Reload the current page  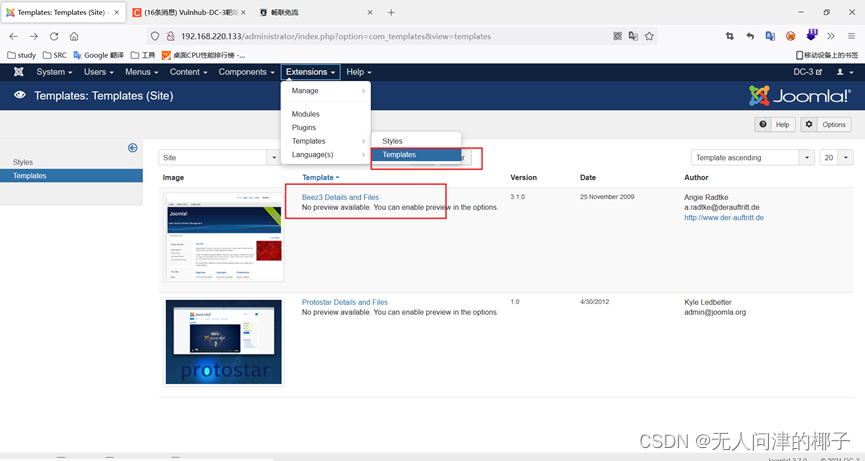point(54,36)
